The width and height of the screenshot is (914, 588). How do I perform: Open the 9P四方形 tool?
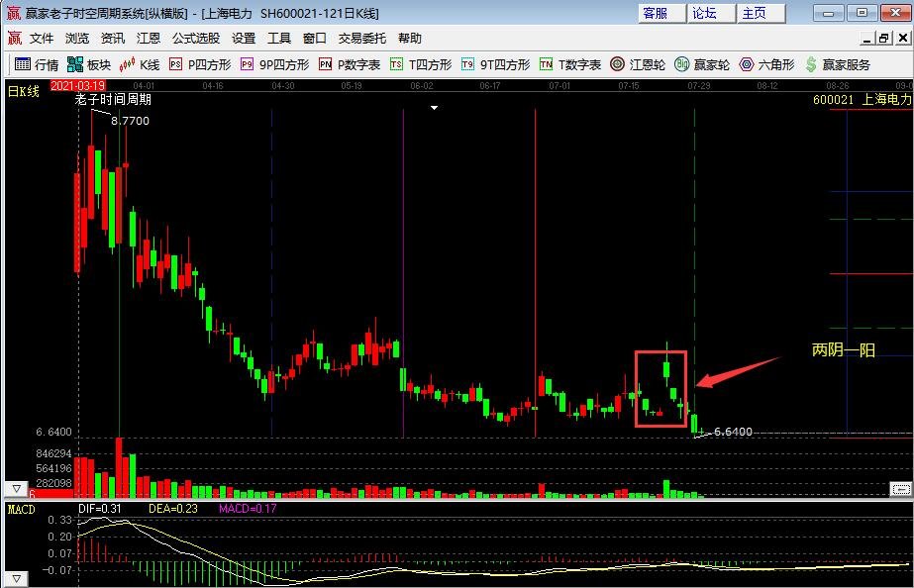tap(274, 64)
